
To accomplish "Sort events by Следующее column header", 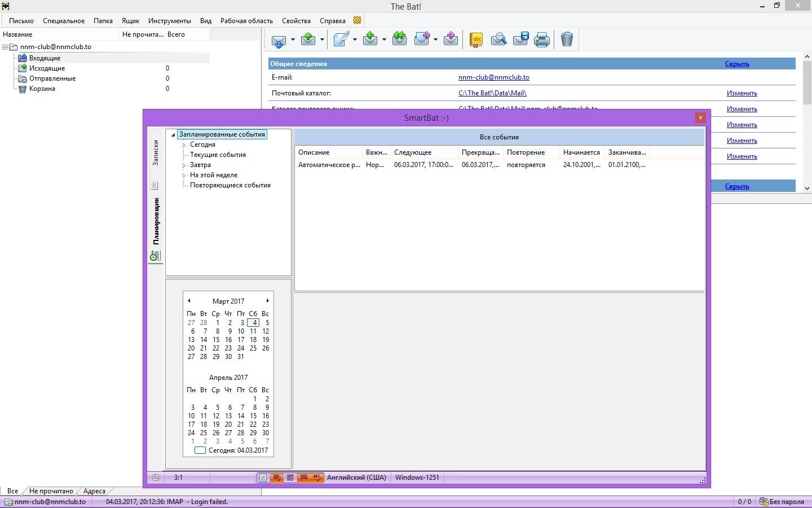I will pos(424,152).
